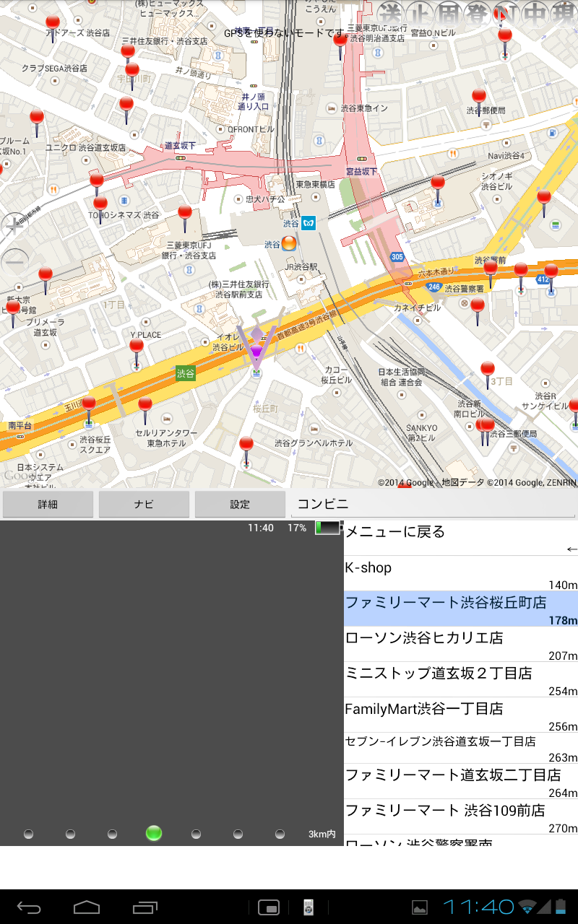Tap the orange 渋谷 station marker
The width and height of the screenshot is (578, 924).
[288, 243]
